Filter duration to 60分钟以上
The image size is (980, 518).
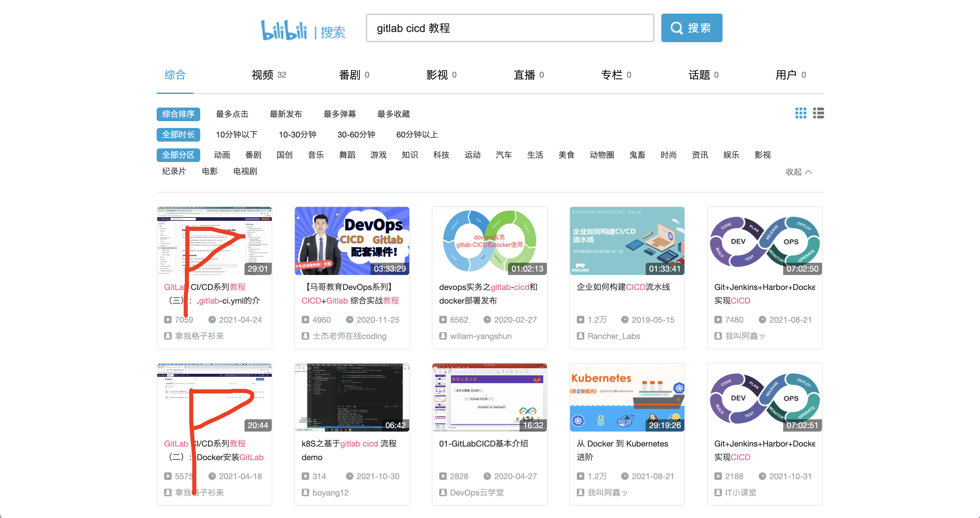[417, 135]
